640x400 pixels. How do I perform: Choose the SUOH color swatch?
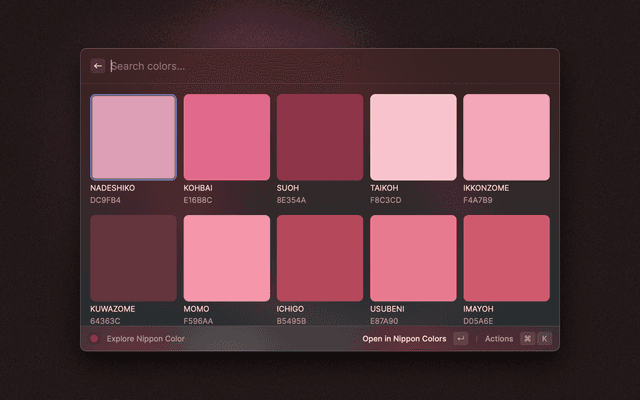click(320, 137)
